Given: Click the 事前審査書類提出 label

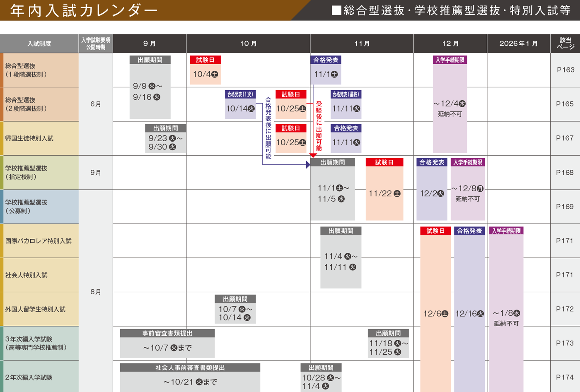Looking at the screenshot, I should (167, 333).
